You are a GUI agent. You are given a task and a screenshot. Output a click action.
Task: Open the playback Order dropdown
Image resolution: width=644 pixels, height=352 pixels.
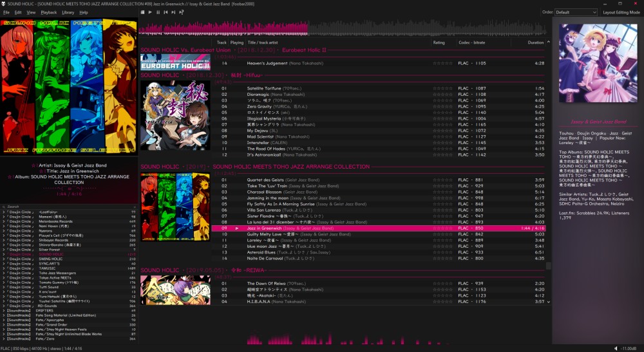[x=576, y=12]
